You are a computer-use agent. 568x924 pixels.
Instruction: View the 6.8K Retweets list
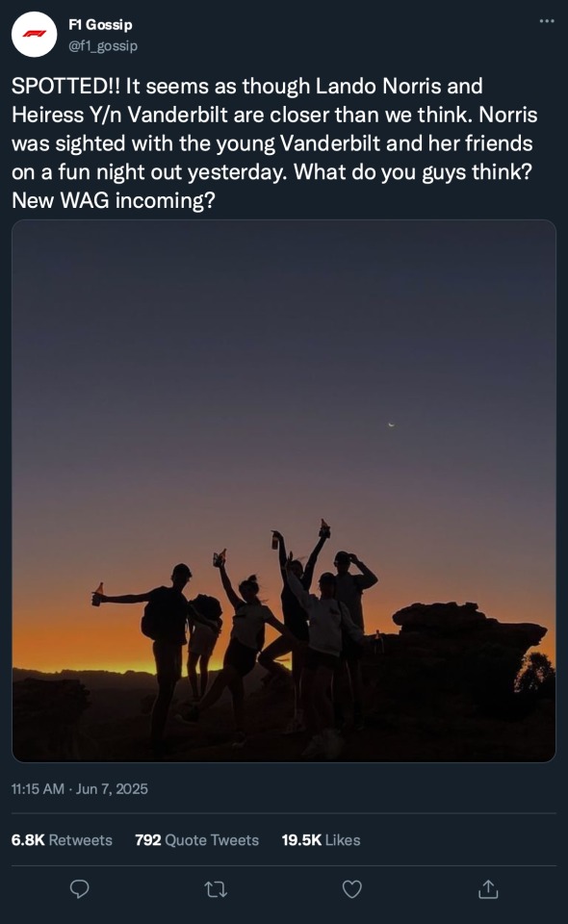point(62,839)
